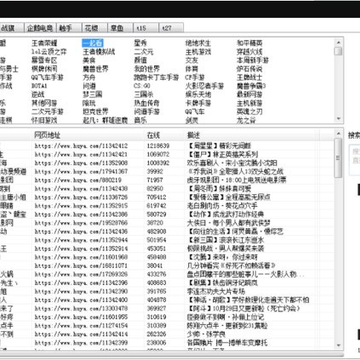Choose the 方舟 category
360x360 pixels.
click(89, 77)
